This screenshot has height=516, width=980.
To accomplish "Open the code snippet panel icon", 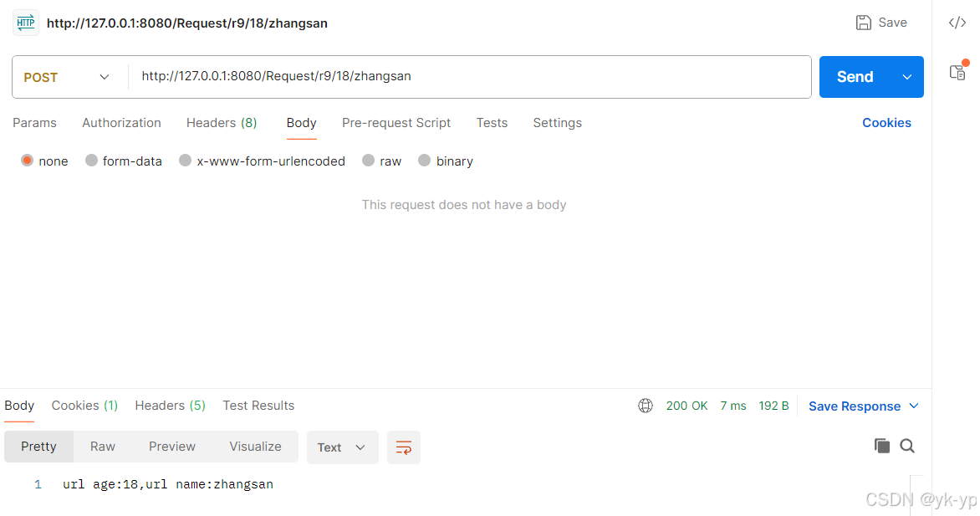I will coord(957,23).
